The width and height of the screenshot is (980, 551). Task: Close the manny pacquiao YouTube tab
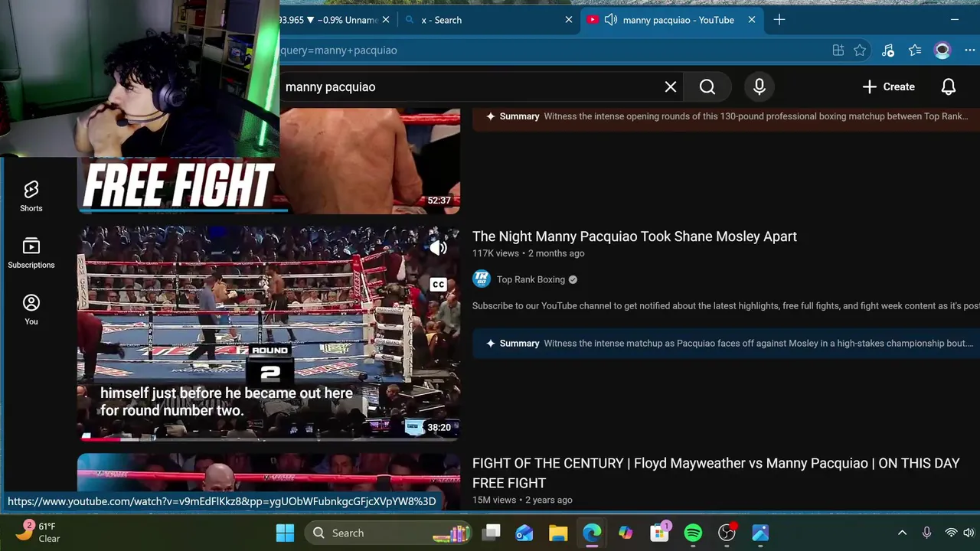click(x=752, y=20)
